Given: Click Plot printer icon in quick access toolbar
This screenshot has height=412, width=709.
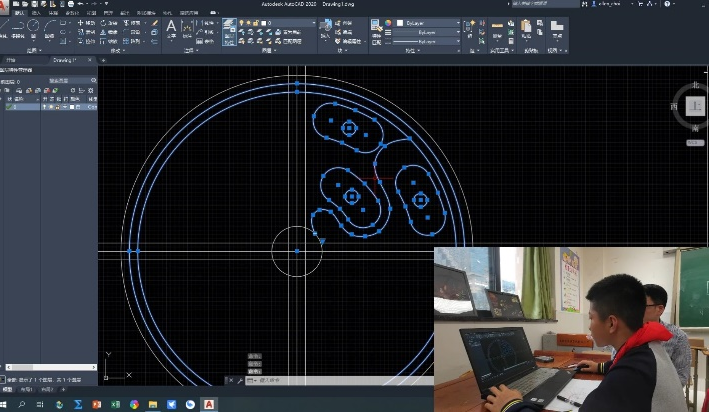Looking at the screenshot, I should pyautogui.click(x=71, y=4).
